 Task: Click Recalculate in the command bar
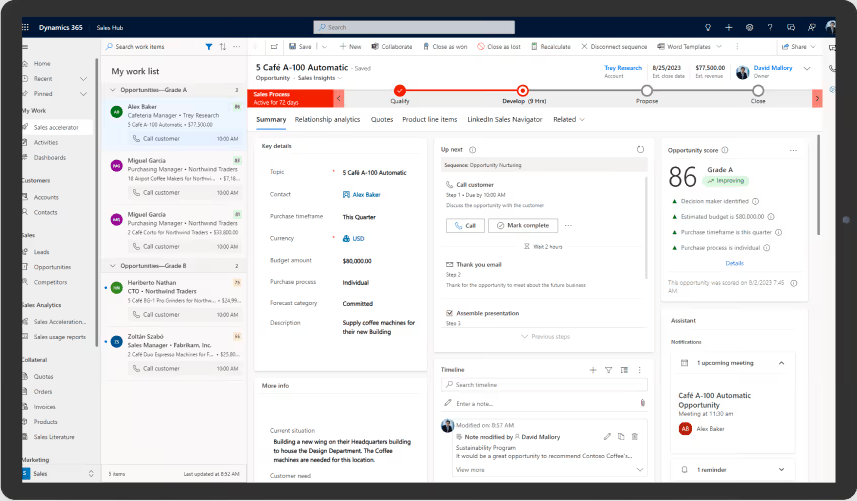coord(551,47)
